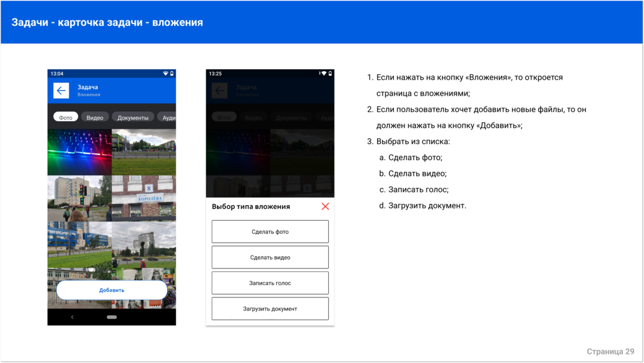This screenshot has width=644, height=363.
Task: Choose Сделать видео option
Action: pyautogui.click(x=270, y=257)
